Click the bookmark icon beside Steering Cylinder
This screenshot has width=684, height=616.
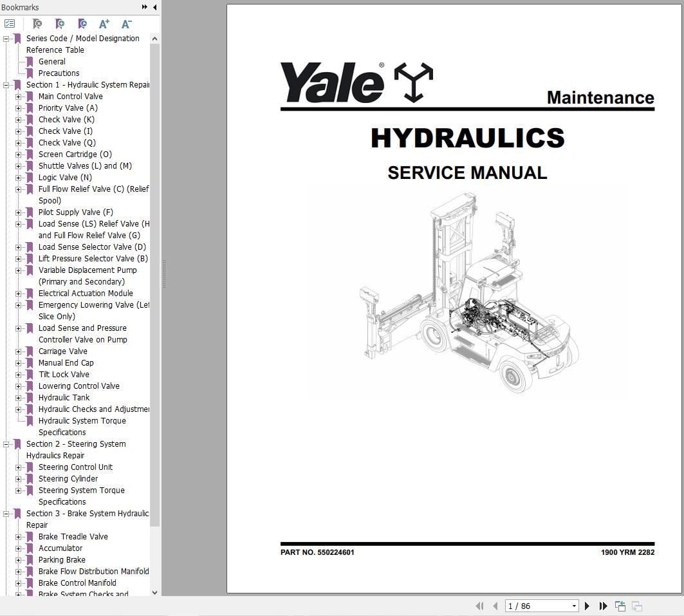click(x=30, y=479)
